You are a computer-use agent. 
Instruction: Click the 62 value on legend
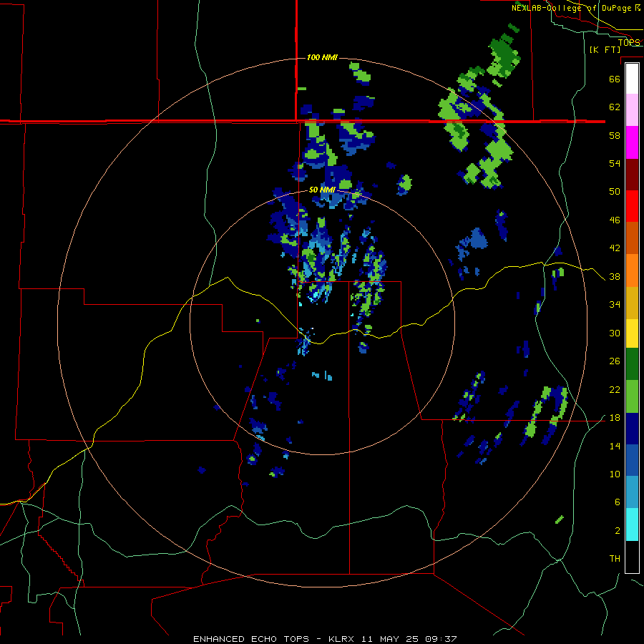(615, 107)
